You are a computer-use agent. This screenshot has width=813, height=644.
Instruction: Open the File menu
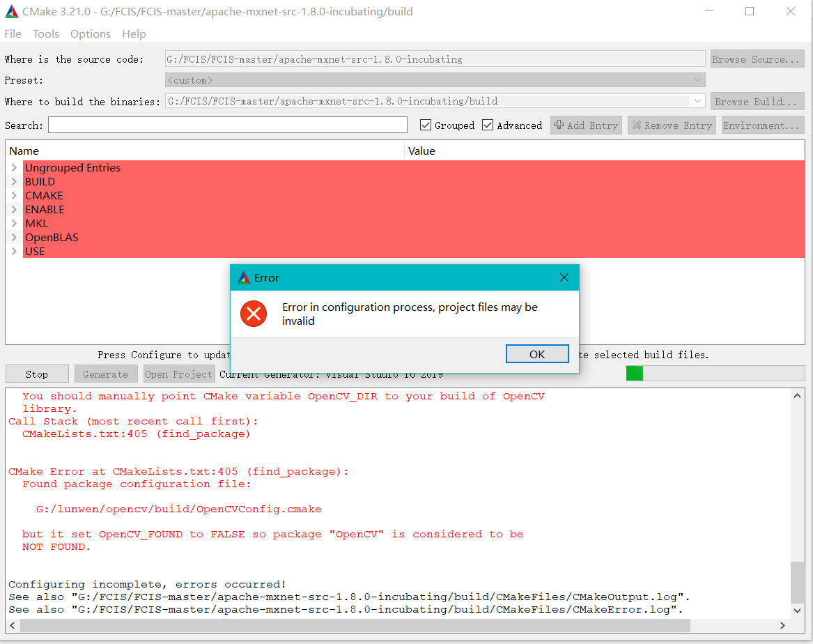pyautogui.click(x=13, y=33)
